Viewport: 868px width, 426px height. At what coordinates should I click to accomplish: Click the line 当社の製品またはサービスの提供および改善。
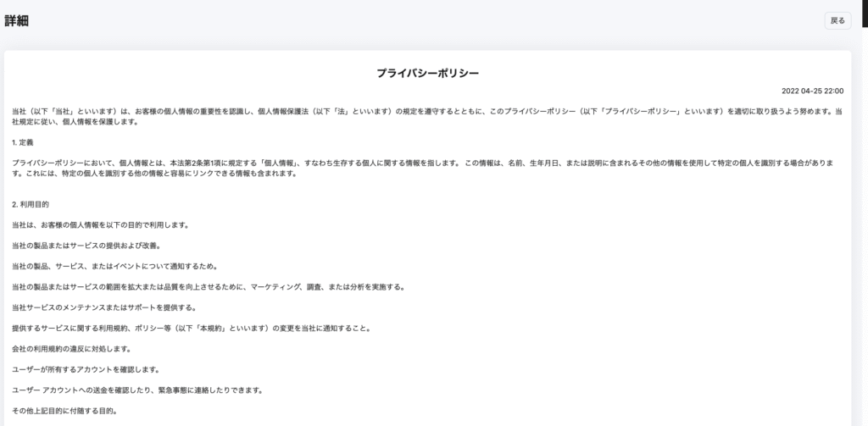point(86,246)
